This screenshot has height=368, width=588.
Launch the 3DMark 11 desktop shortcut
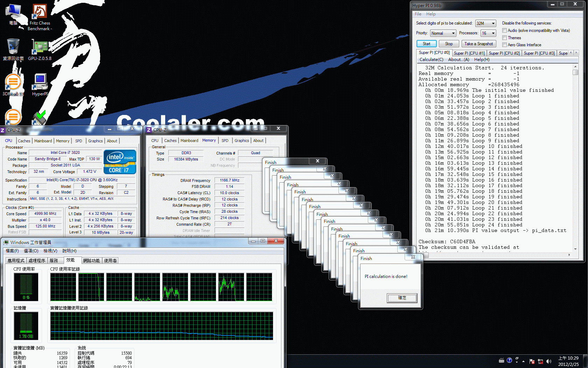(x=13, y=85)
